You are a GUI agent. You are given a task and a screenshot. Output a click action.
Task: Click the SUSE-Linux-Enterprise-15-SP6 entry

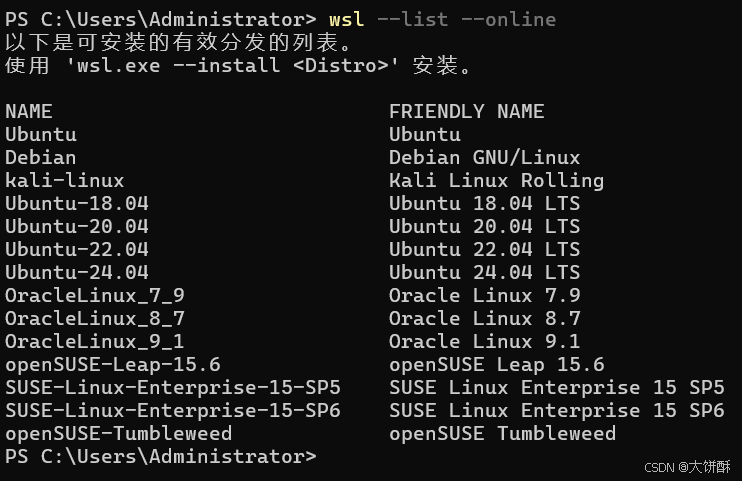[173, 410]
